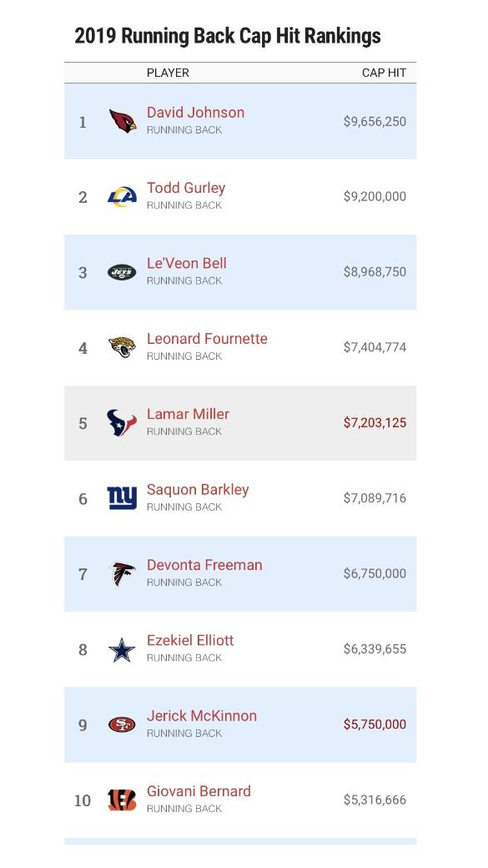
Task: Click the Atlanta Falcons logo icon
Action: pos(123,574)
